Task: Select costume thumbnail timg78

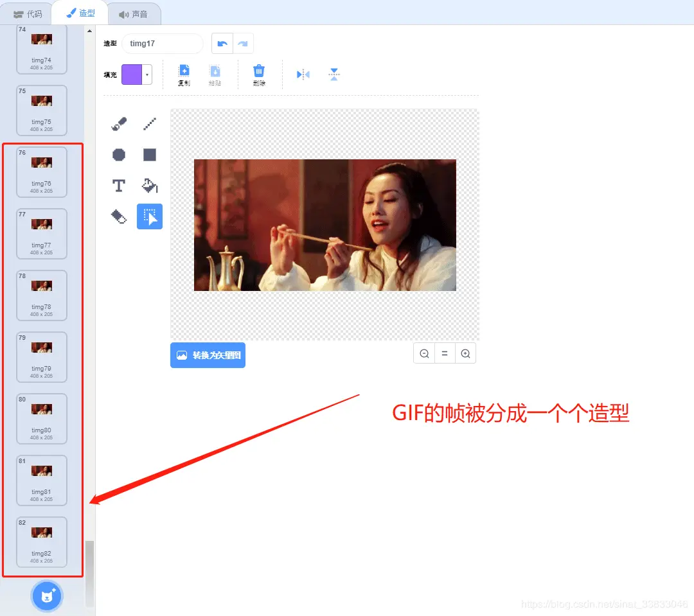Action: [42, 295]
